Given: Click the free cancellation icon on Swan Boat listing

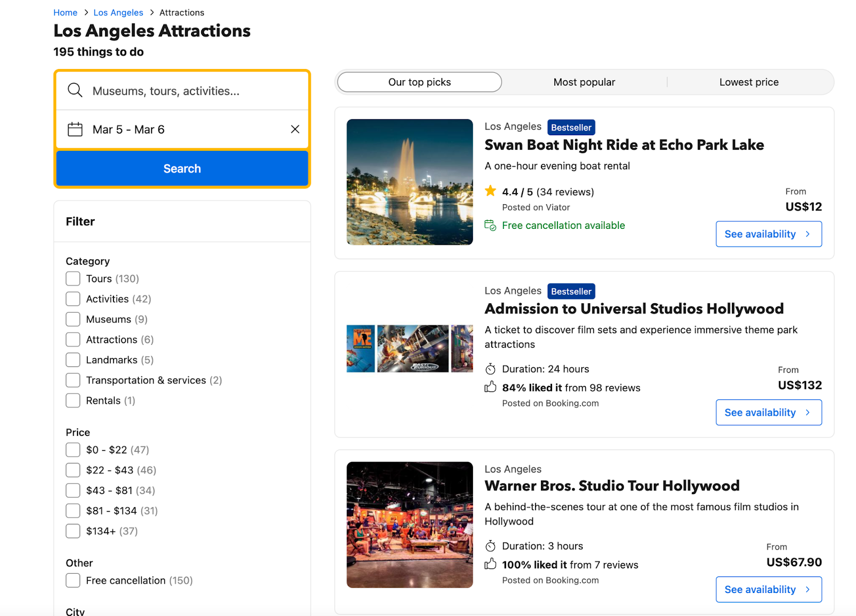Looking at the screenshot, I should pos(491,225).
